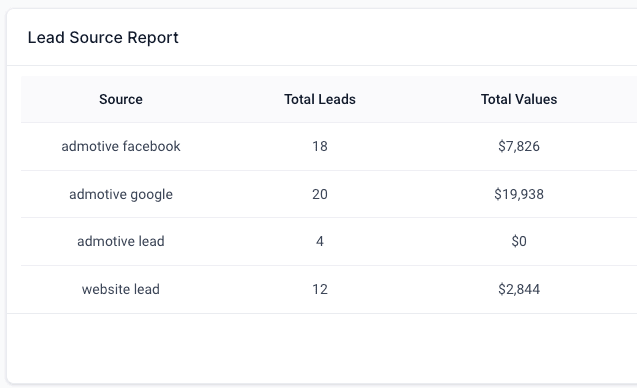Click the Lead Source Report title
Viewport: 637px width, 388px height.
point(103,37)
